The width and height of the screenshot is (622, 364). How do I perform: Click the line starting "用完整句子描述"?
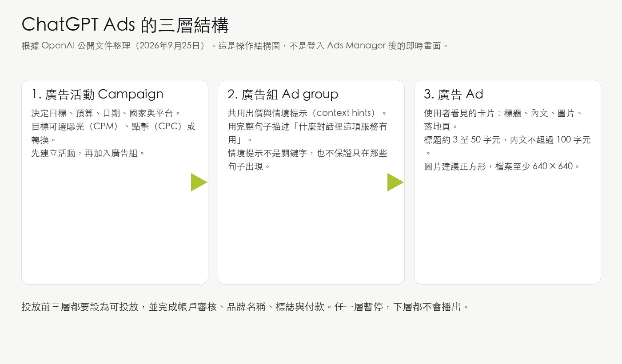pos(307,127)
